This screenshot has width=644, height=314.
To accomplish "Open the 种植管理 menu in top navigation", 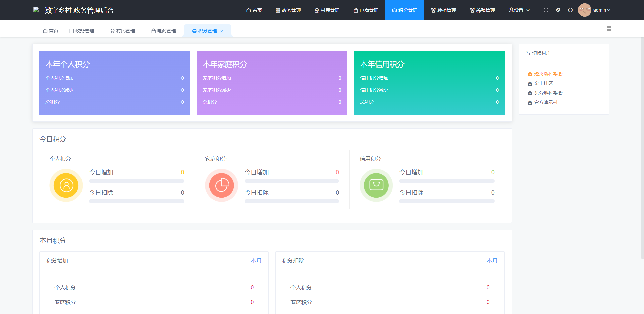I will click(x=443, y=10).
